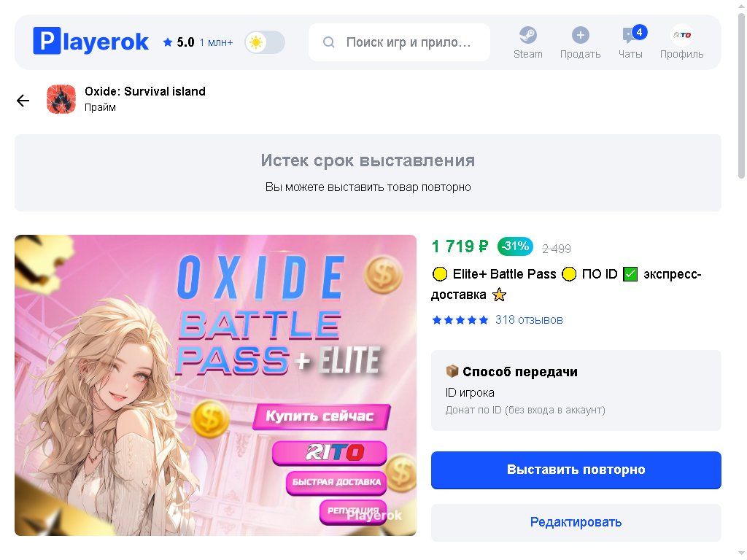
Task: Go back using the left arrow
Action: click(x=23, y=101)
